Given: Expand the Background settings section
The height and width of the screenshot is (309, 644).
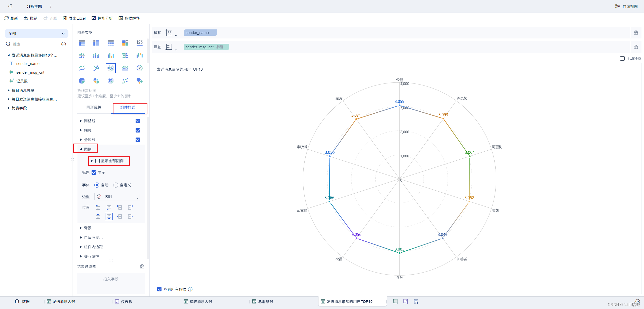Looking at the screenshot, I should (x=88, y=228).
